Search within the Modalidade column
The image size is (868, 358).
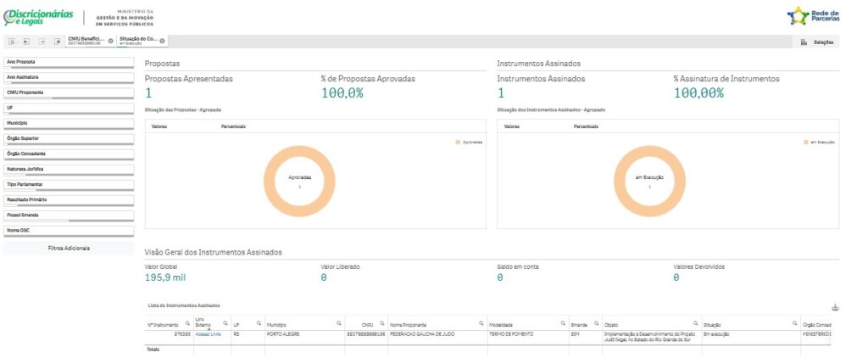(563, 323)
